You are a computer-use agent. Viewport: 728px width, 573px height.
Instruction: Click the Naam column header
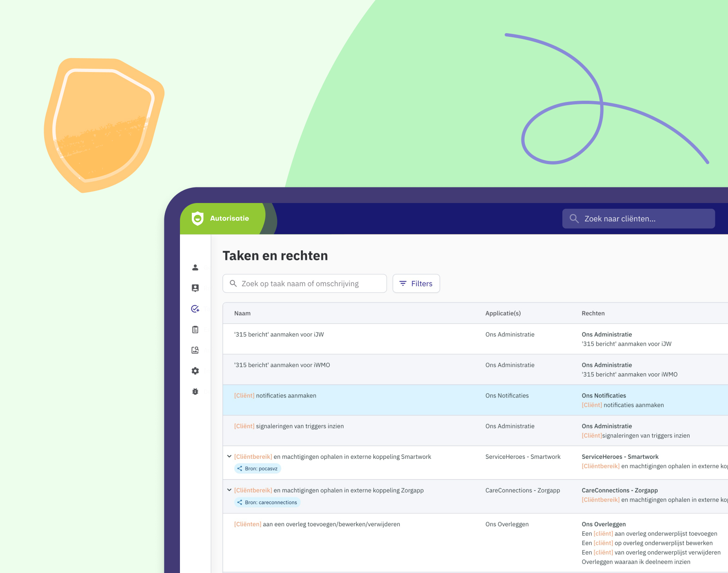(243, 314)
